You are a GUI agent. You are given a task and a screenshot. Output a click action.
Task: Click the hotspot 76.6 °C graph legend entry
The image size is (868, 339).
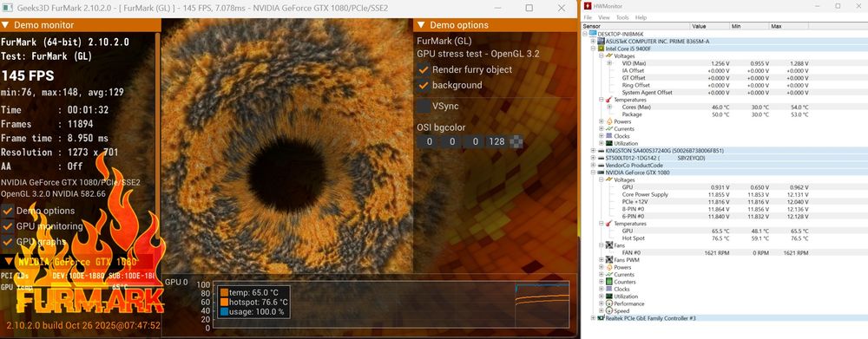(x=254, y=302)
